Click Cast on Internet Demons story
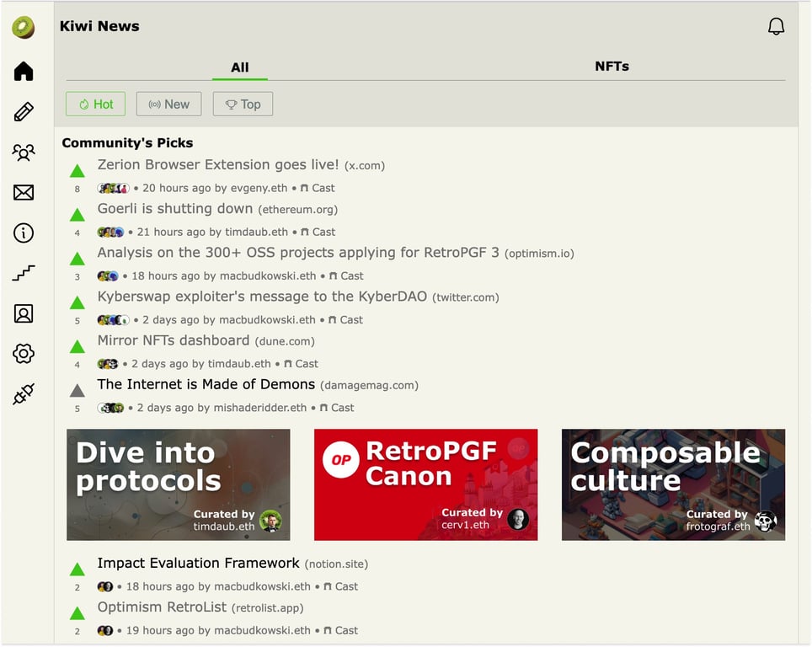Viewport: 812px width, 647px height. [337, 408]
